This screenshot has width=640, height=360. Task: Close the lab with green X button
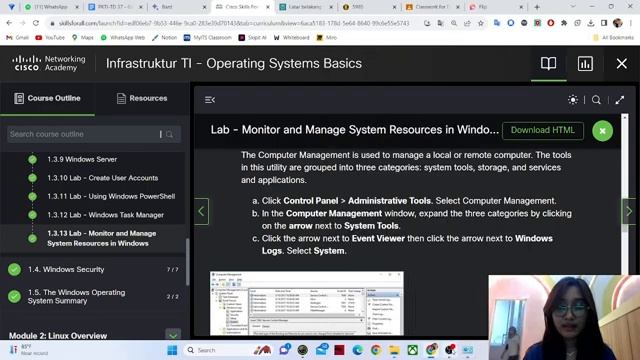coord(602,131)
